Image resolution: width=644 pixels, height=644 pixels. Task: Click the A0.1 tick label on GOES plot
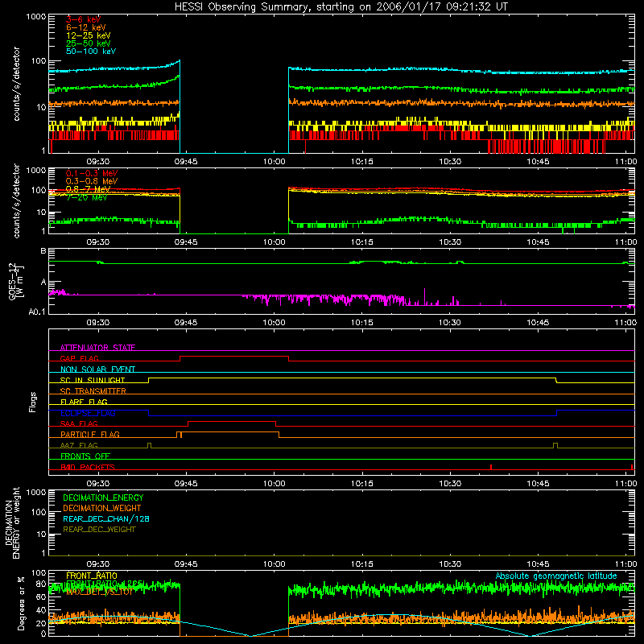pyautogui.click(x=37, y=312)
